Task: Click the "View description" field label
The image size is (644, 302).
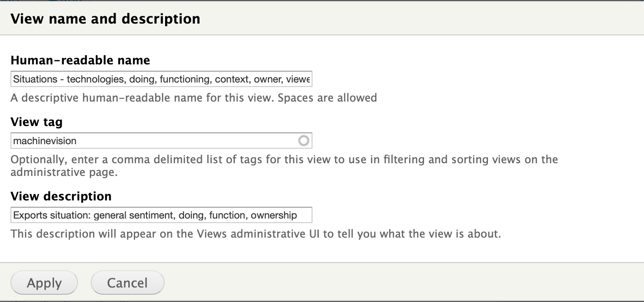Action: tap(61, 196)
